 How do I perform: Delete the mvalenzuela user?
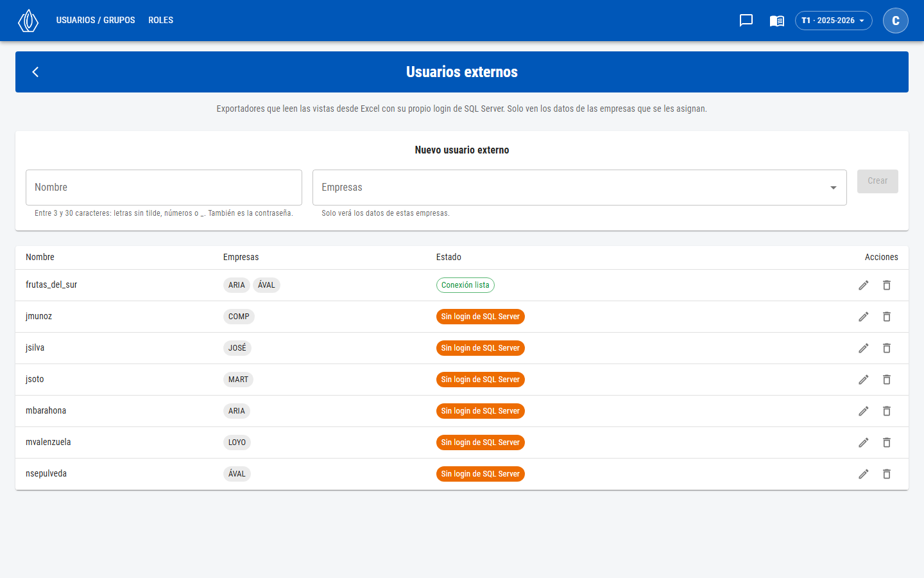(887, 442)
